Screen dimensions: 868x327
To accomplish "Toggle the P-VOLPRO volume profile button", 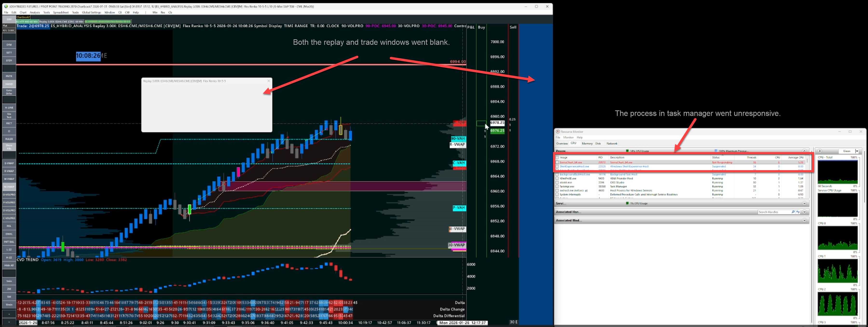I will 9,202.
